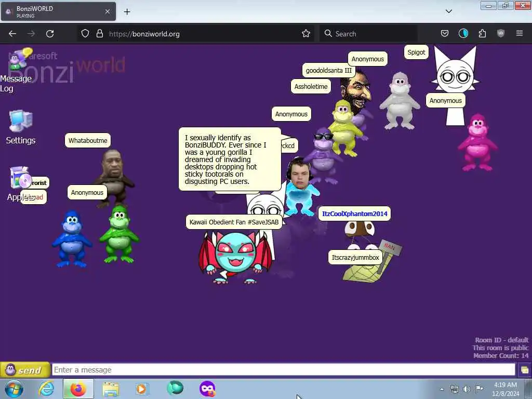Focus the Enter a message field

(x=284, y=370)
